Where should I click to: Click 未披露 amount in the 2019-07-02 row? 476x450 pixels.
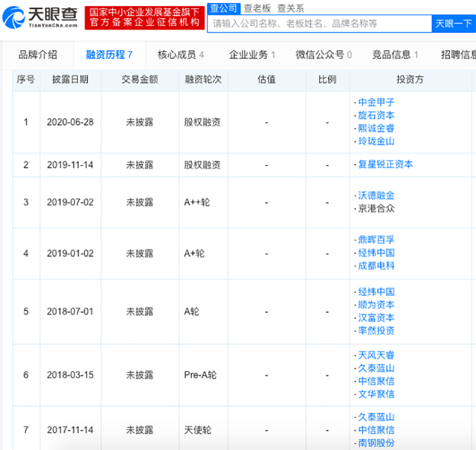(140, 202)
